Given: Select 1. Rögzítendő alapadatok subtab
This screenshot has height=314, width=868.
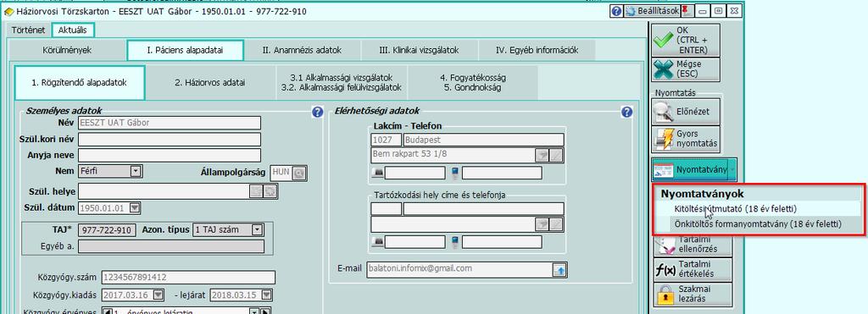Looking at the screenshot, I should 79,83.
